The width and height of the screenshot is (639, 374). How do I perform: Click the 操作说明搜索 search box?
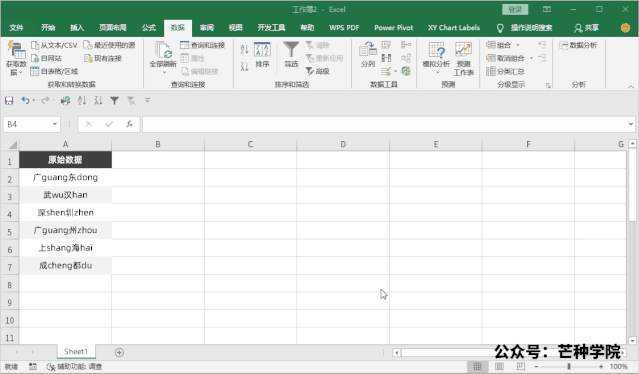[x=531, y=28]
